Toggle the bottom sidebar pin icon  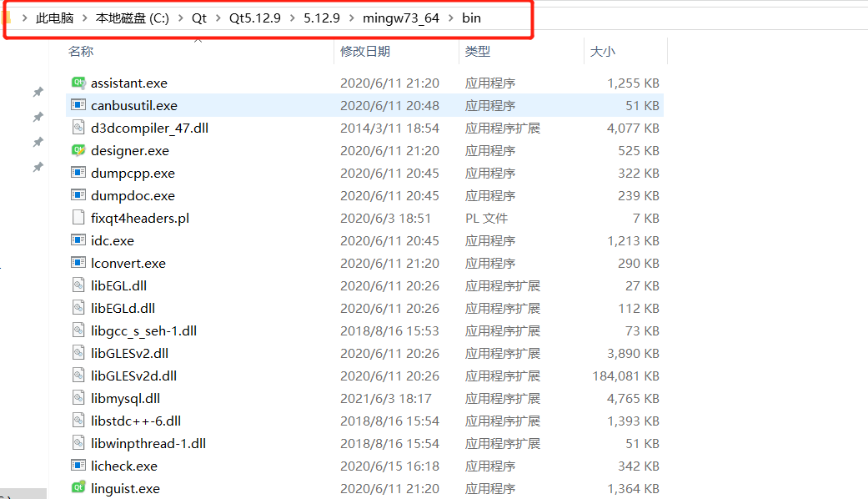[x=38, y=167]
